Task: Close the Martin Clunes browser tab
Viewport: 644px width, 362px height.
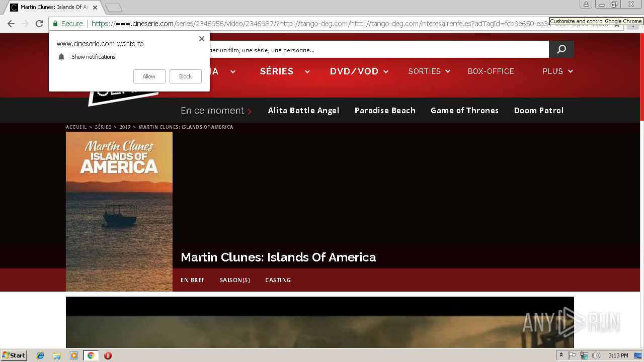Action: [95, 8]
